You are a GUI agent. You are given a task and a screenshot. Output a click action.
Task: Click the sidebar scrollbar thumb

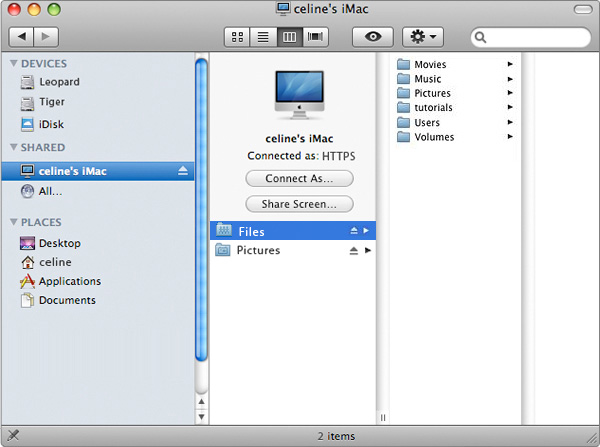coord(201,210)
